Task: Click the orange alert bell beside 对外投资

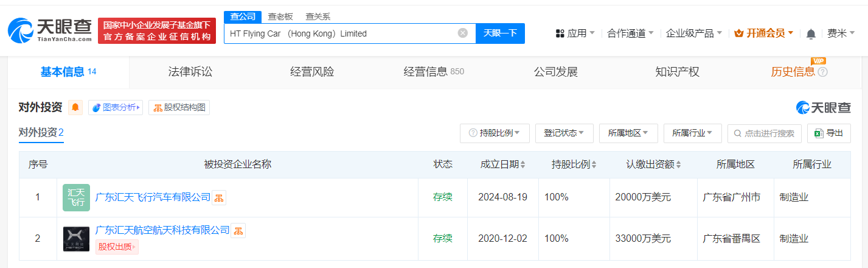Action: [75, 108]
